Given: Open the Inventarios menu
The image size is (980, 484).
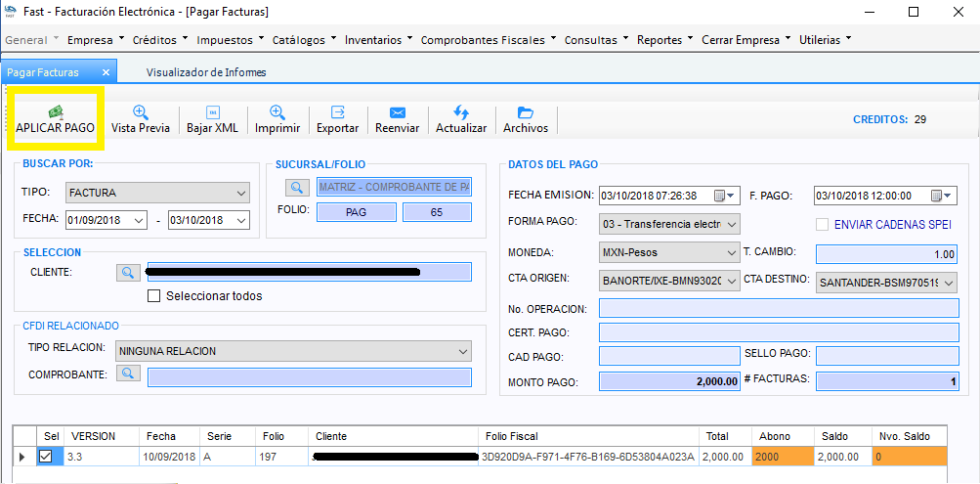Looking at the screenshot, I should (x=377, y=40).
